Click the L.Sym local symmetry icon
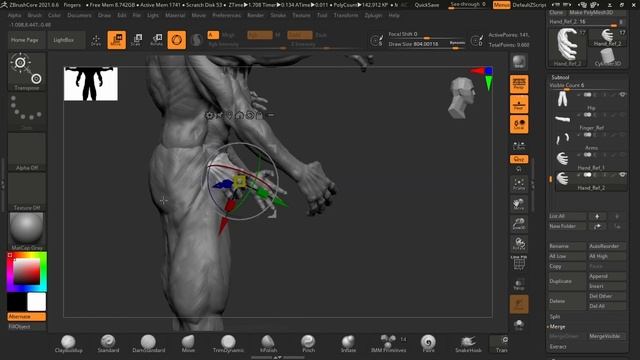 click(519, 146)
